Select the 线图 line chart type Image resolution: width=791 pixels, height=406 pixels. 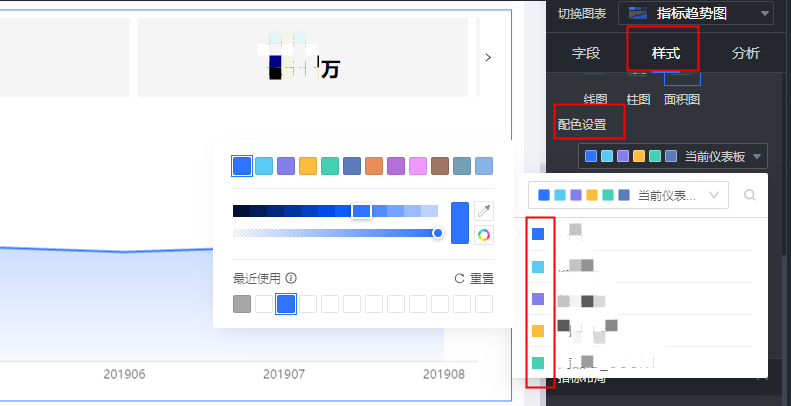tap(595, 99)
